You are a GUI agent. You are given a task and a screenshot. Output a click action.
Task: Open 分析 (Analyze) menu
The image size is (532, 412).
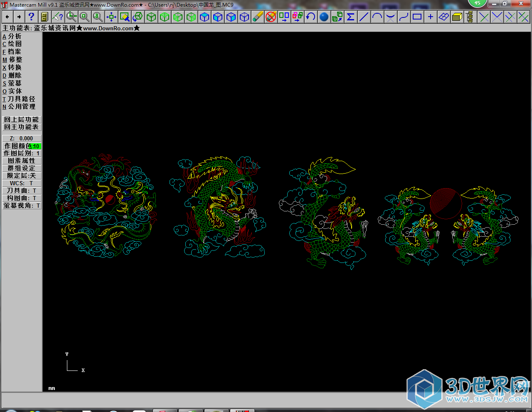tap(12, 36)
